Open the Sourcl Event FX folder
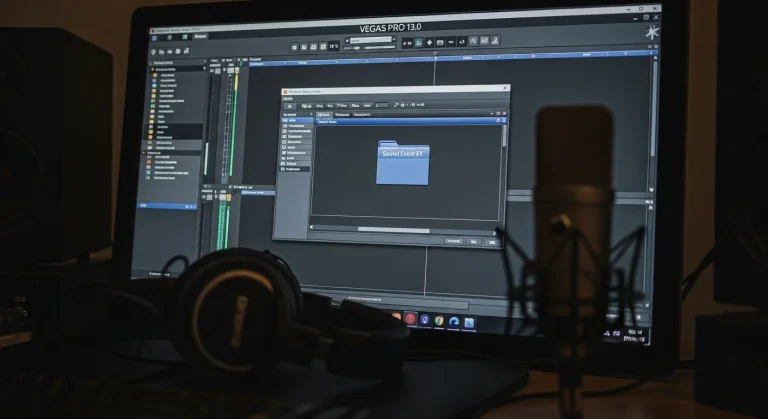768x419 pixels. click(x=403, y=163)
